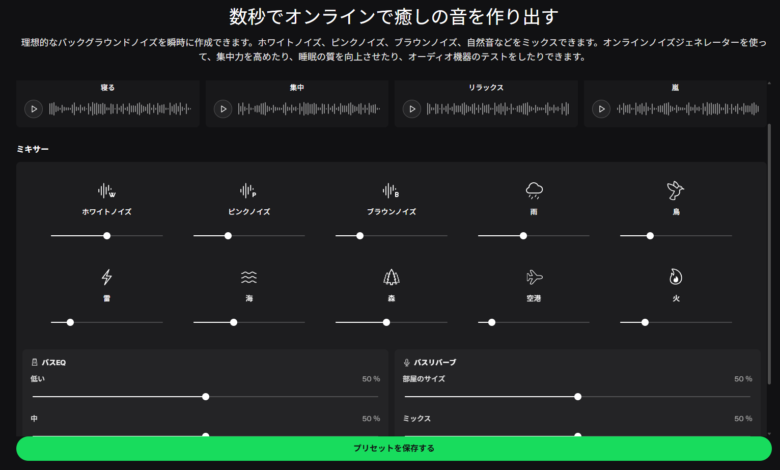Click the thunder lightning bolt (雷) icon
Image resolution: width=780 pixels, height=470 pixels.
[x=106, y=277]
